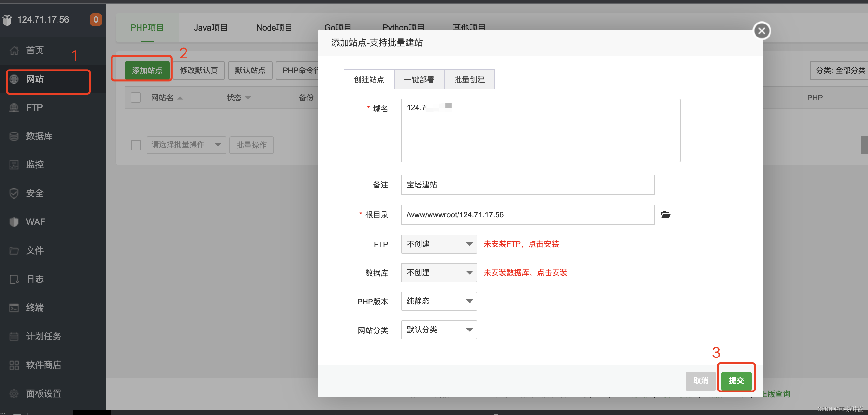The width and height of the screenshot is (868, 415).
Task: Select the 创建站点 dialog tab
Action: point(369,79)
